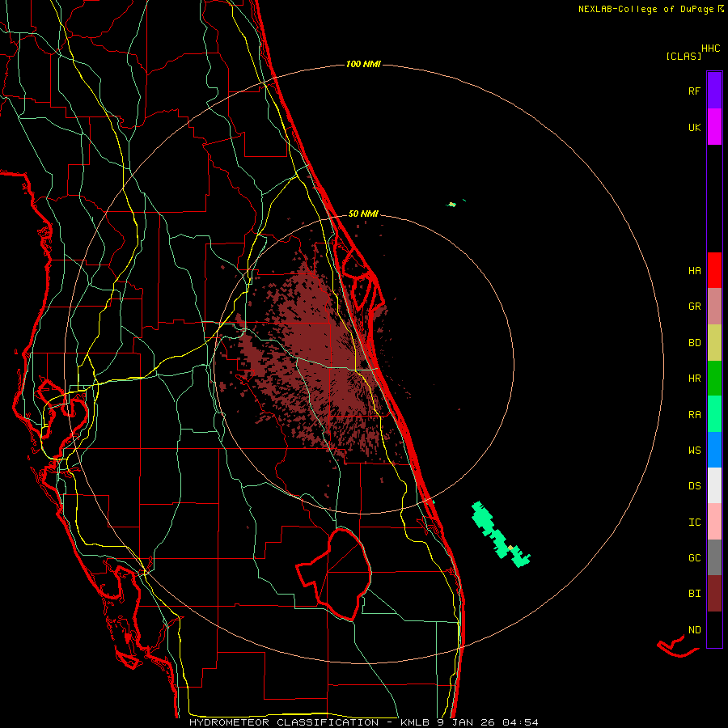Click the 100 NMI range ring label
Viewport: 728px width, 728px height.
[363, 64]
